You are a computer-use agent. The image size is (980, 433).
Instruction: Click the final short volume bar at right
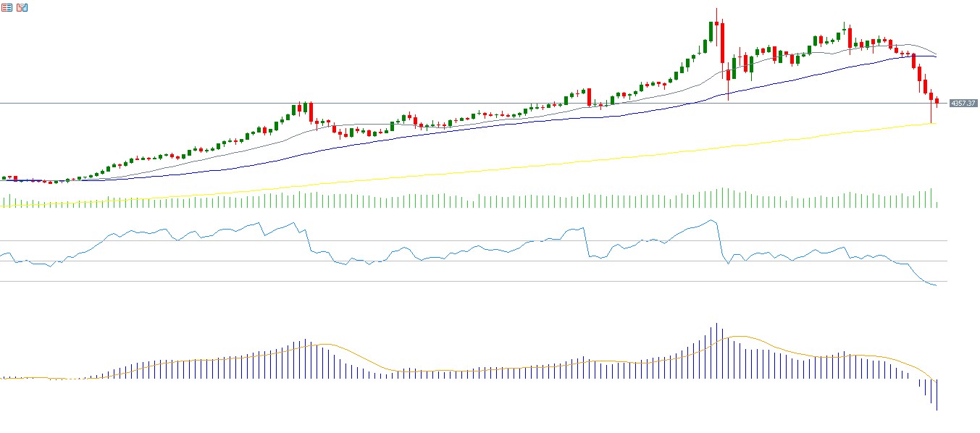[937, 205]
